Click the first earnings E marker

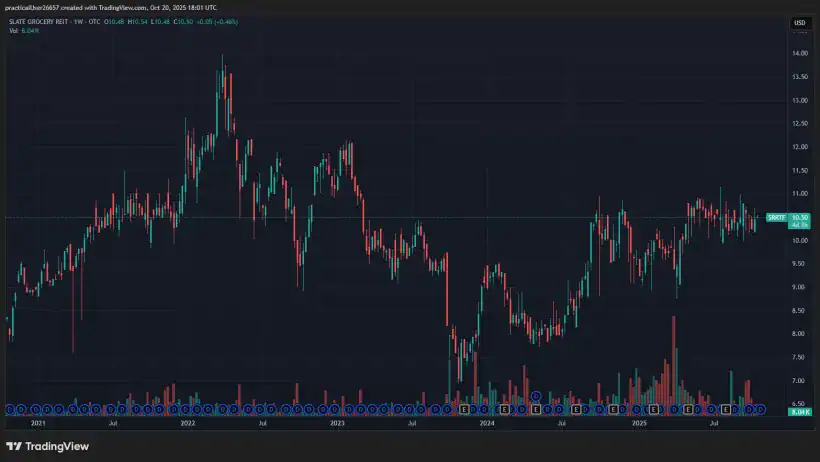point(463,409)
